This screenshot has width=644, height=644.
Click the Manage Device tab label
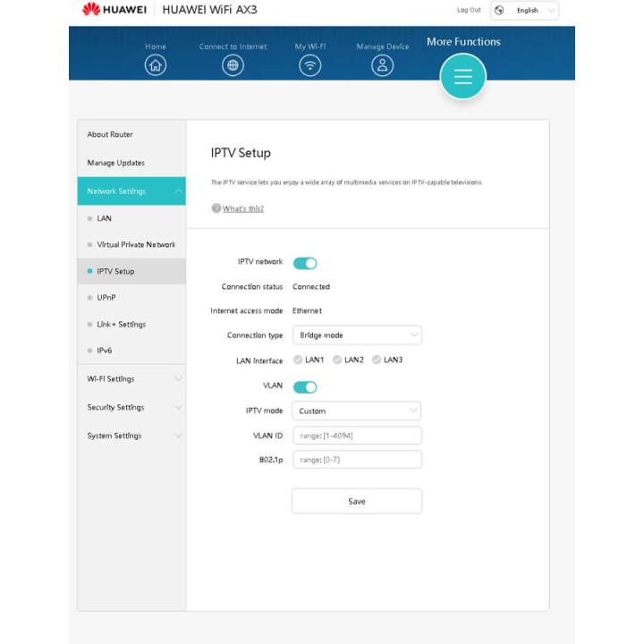pos(383,47)
